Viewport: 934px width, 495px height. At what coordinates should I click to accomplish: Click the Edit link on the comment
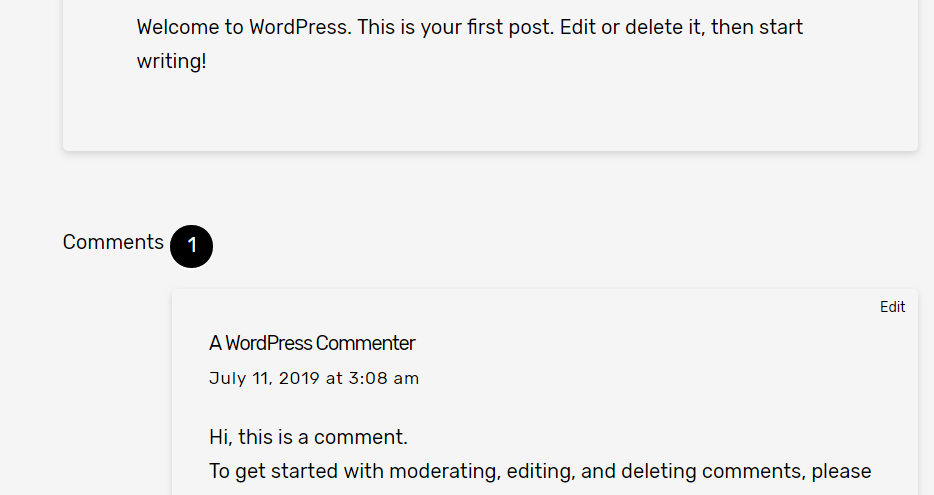pyautogui.click(x=892, y=307)
